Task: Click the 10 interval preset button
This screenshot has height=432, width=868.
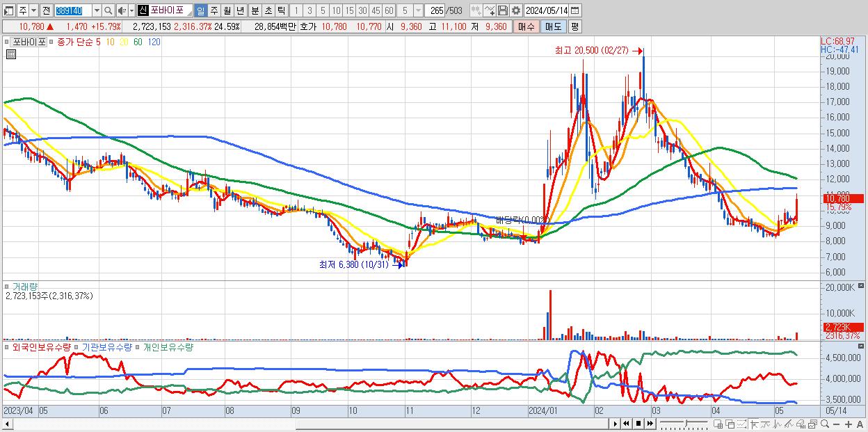Action: coord(336,10)
